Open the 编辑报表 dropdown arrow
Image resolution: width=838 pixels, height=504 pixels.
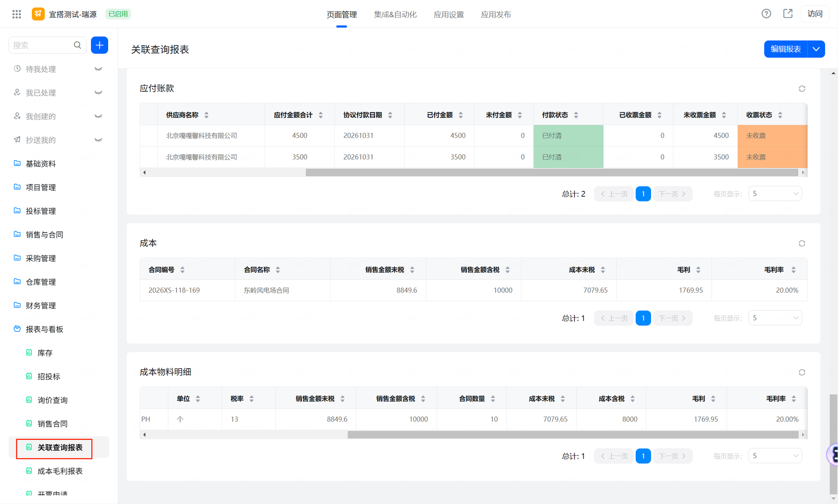816,49
